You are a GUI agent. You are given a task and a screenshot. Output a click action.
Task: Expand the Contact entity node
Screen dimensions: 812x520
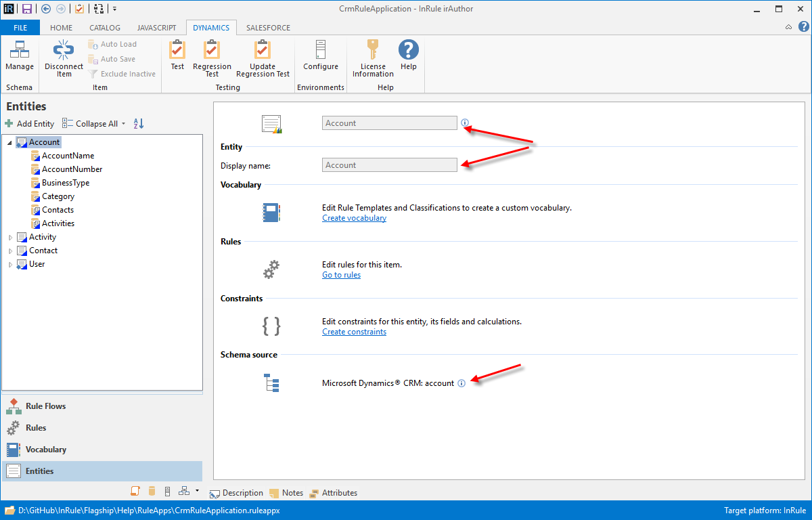[9, 251]
